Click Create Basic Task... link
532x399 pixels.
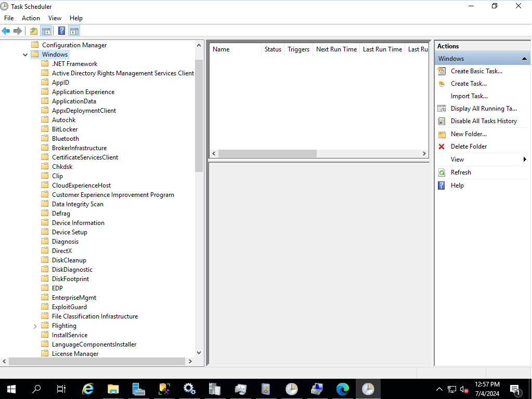(476, 71)
